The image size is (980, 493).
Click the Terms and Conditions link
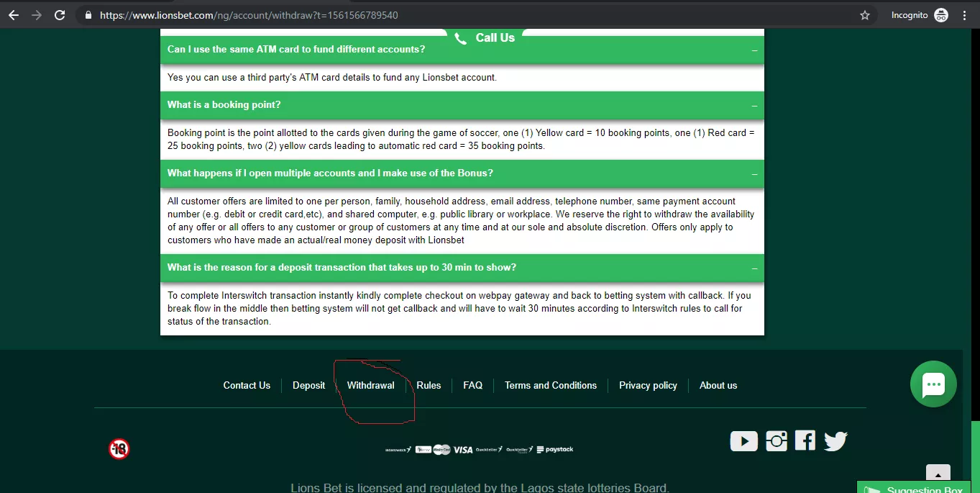coord(550,385)
